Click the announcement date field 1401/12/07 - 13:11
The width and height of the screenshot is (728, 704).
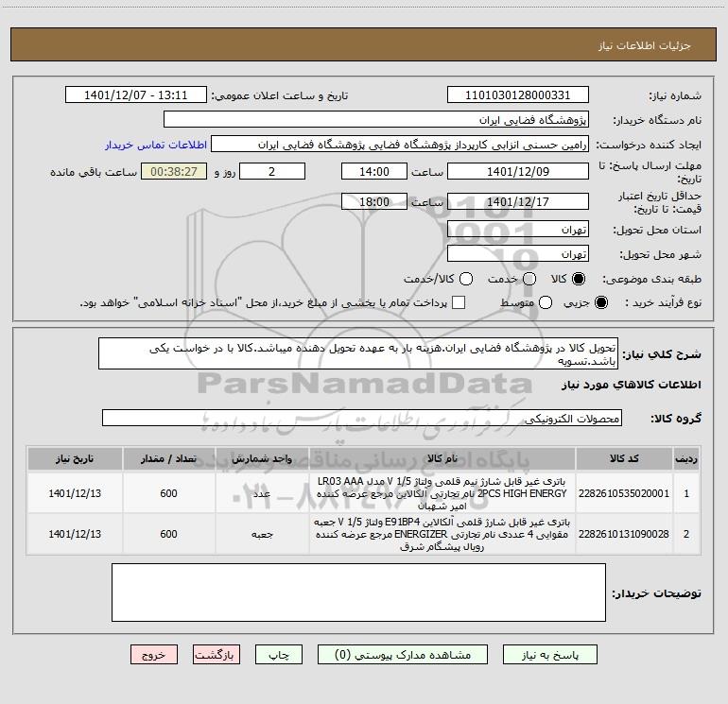click(x=136, y=95)
